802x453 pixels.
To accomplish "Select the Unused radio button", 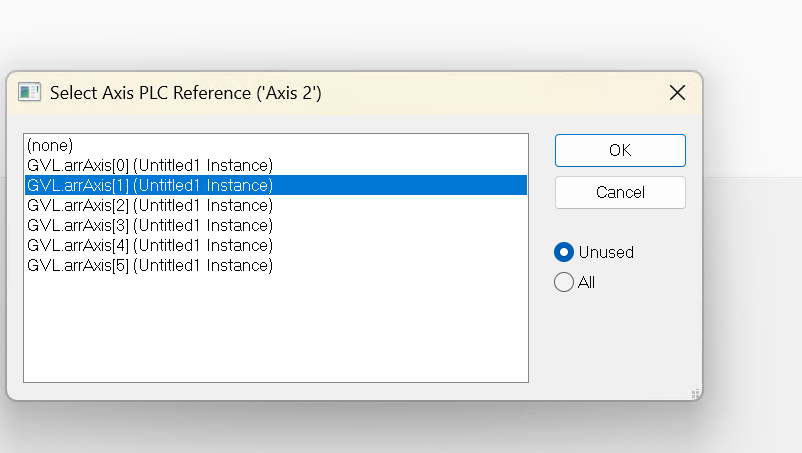I will click(x=564, y=252).
